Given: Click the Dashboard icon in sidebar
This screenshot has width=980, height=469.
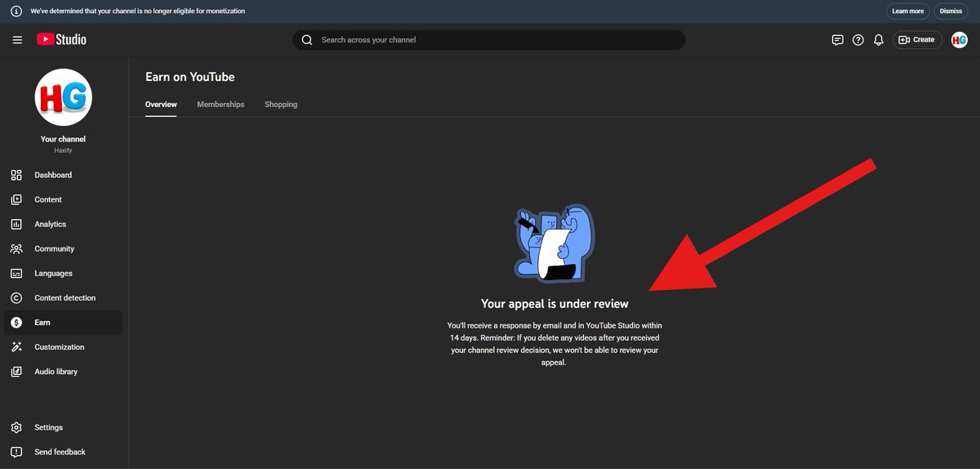Looking at the screenshot, I should click(x=16, y=175).
